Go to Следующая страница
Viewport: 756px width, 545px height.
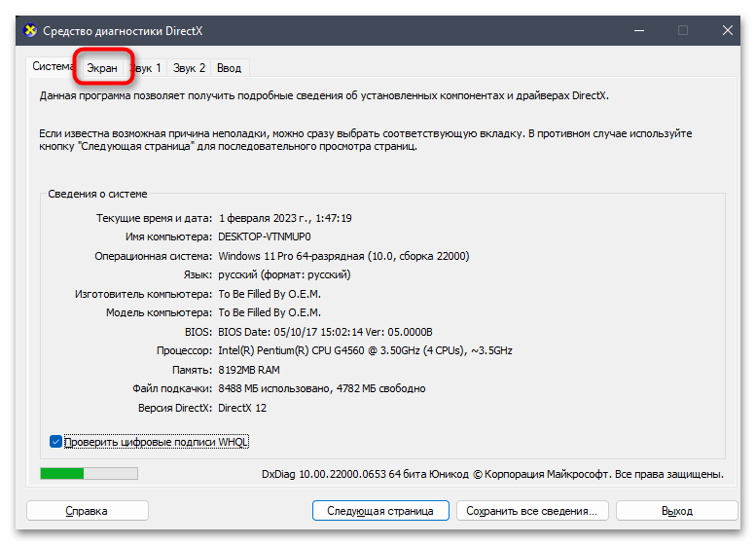coord(380,511)
